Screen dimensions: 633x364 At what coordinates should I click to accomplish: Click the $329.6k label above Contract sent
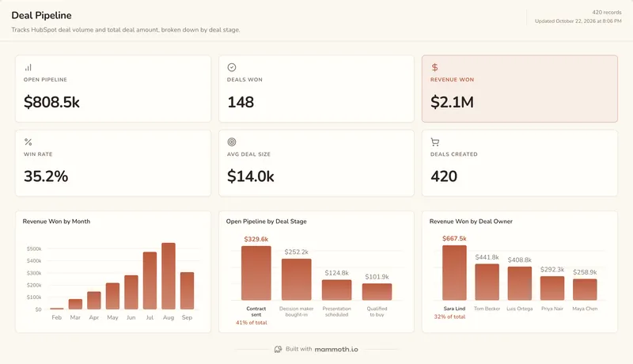256,239
